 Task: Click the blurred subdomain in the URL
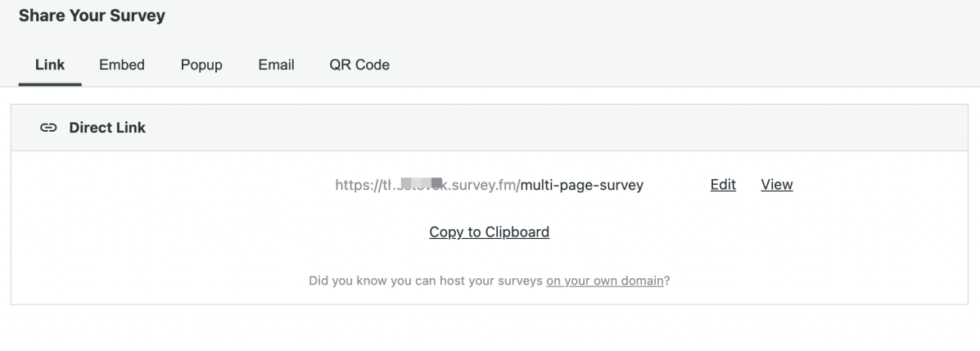[413, 185]
